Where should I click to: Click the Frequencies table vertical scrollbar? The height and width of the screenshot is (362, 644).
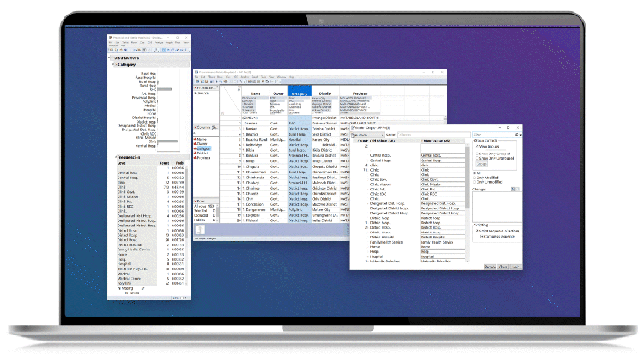click(186, 224)
